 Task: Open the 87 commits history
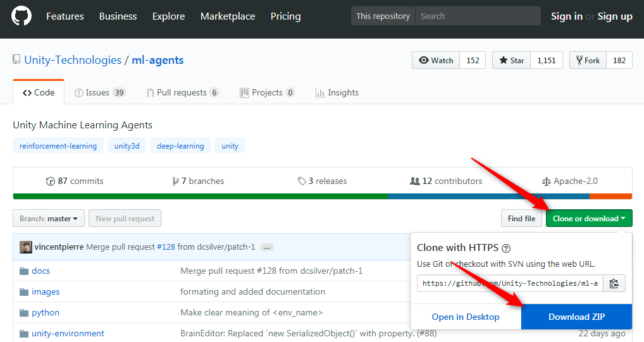[x=75, y=181]
